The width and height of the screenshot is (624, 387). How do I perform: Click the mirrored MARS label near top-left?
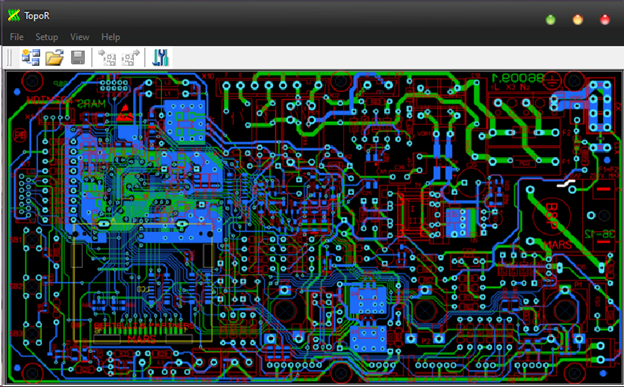click(91, 104)
